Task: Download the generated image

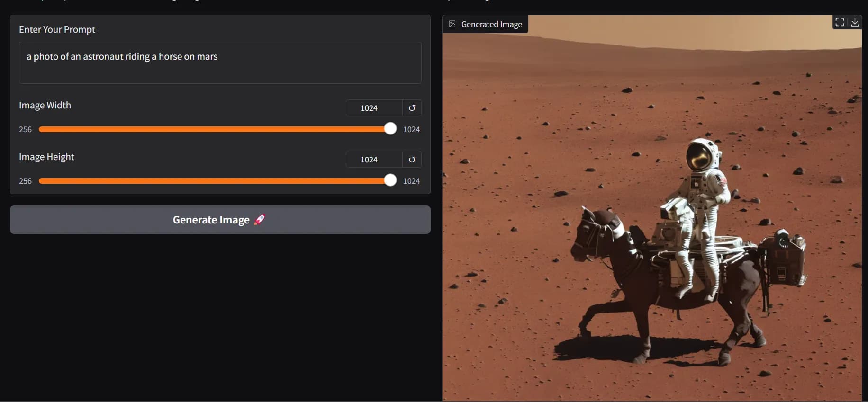Action: coord(855,22)
